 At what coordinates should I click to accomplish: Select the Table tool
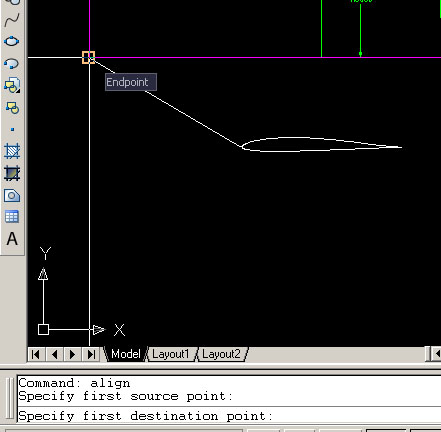tap(12, 217)
